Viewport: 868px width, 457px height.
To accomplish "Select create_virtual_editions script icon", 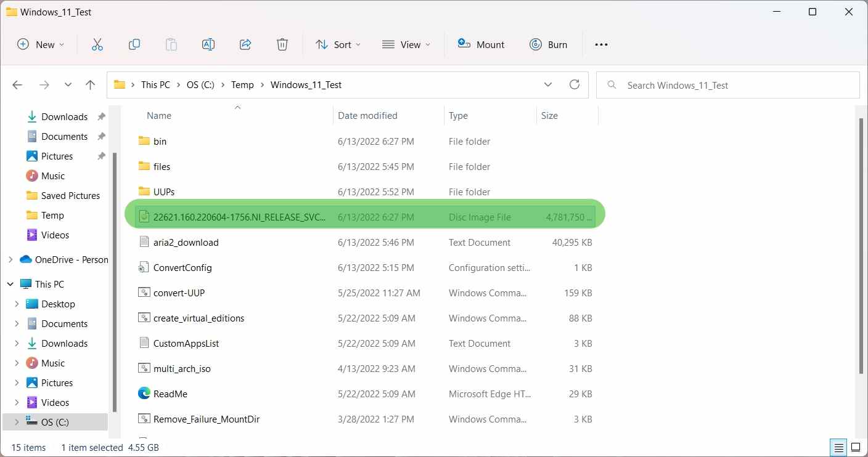I will point(144,318).
